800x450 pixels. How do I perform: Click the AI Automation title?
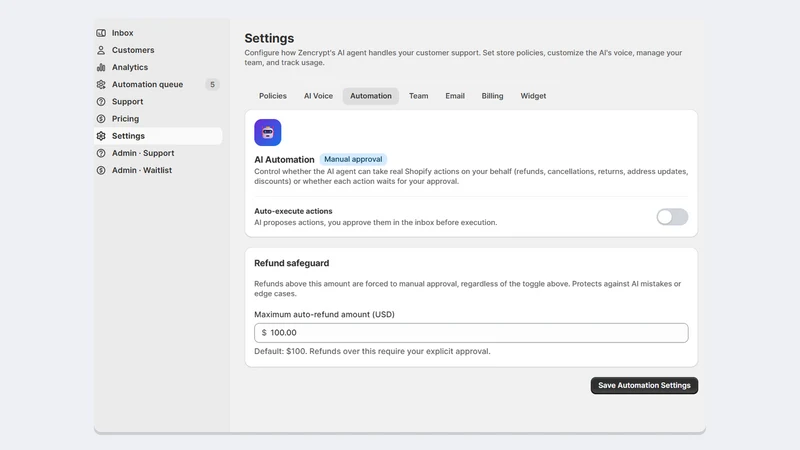[x=284, y=160]
